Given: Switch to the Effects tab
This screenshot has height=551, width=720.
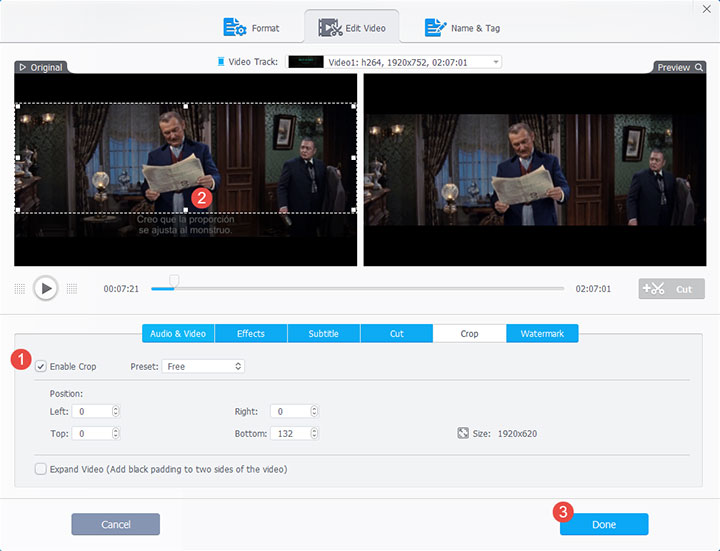Looking at the screenshot, I should click(251, 333).
